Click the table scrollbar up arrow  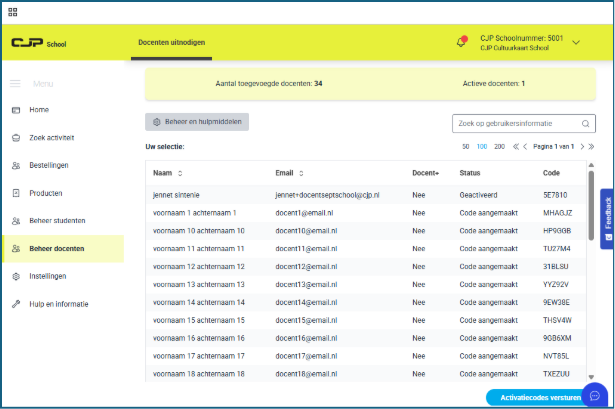point(591,165)
